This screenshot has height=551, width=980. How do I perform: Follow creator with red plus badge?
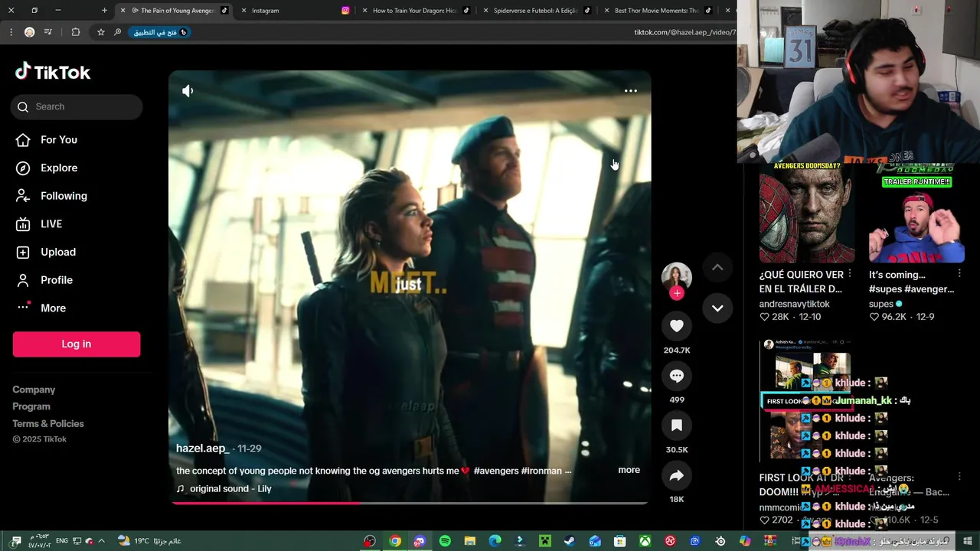[x=677, y=293]
